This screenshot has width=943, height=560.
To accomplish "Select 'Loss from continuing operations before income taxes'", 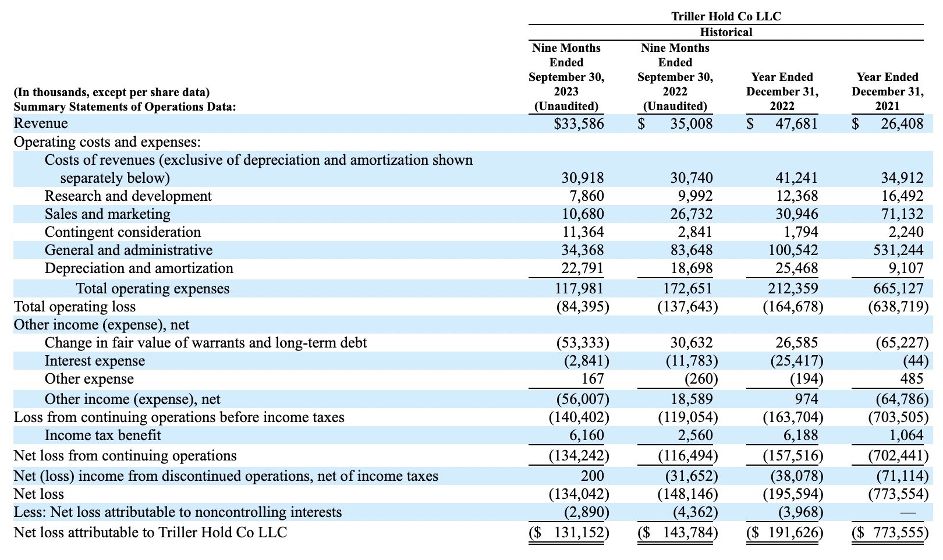I will (179, 417).
